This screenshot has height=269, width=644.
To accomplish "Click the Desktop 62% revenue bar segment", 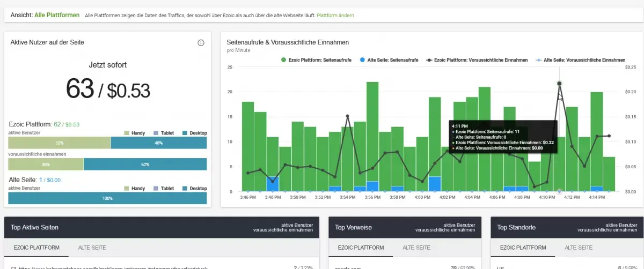I will (x=145, y=165).
